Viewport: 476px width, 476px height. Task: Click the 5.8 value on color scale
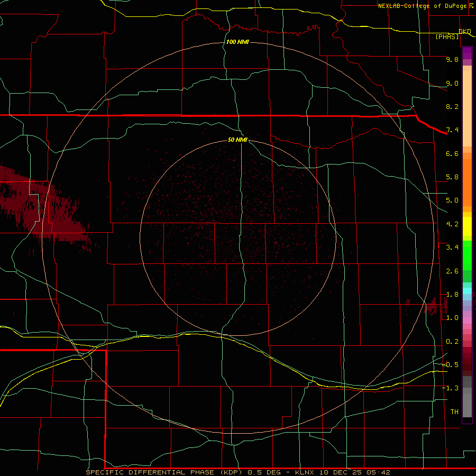pos(452,177)
